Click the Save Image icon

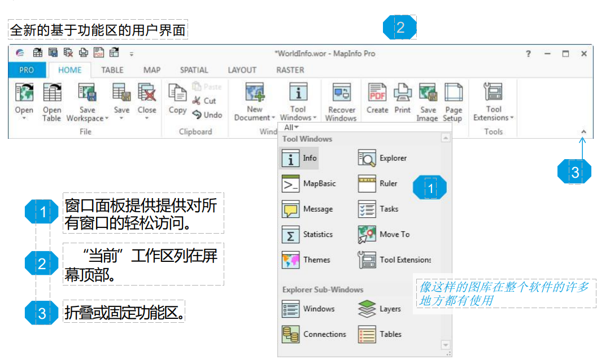(428, 93)
